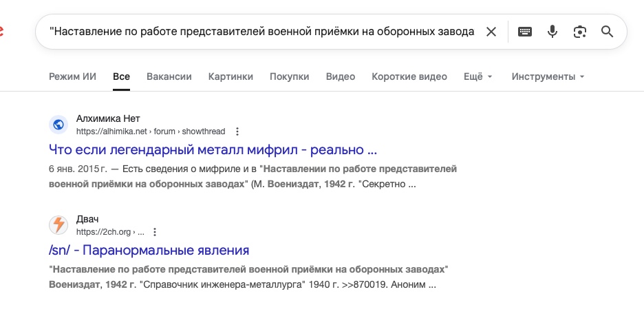Submit search with the magnifying glass icon

coord(607,32)
